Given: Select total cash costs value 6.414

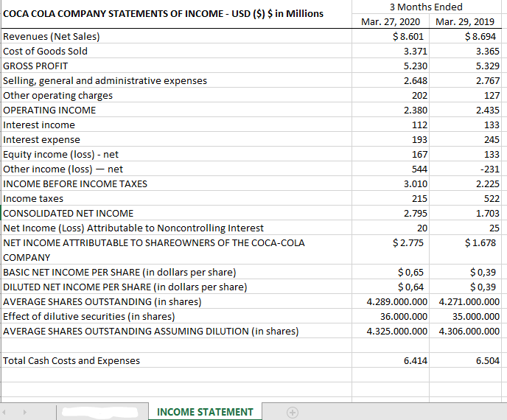Looking at the screenshot, I should pos(415,361).
